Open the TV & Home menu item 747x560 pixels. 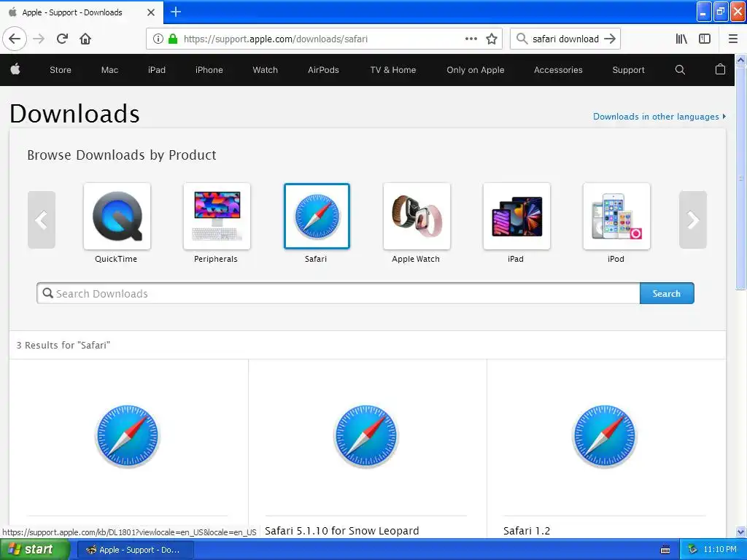point(393,69)
